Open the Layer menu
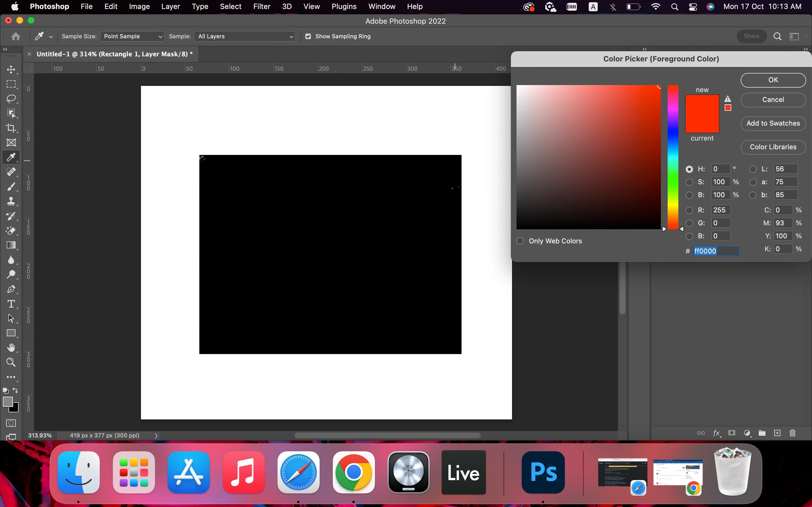The width and height of the screenshot is (812, 507). 171,7
